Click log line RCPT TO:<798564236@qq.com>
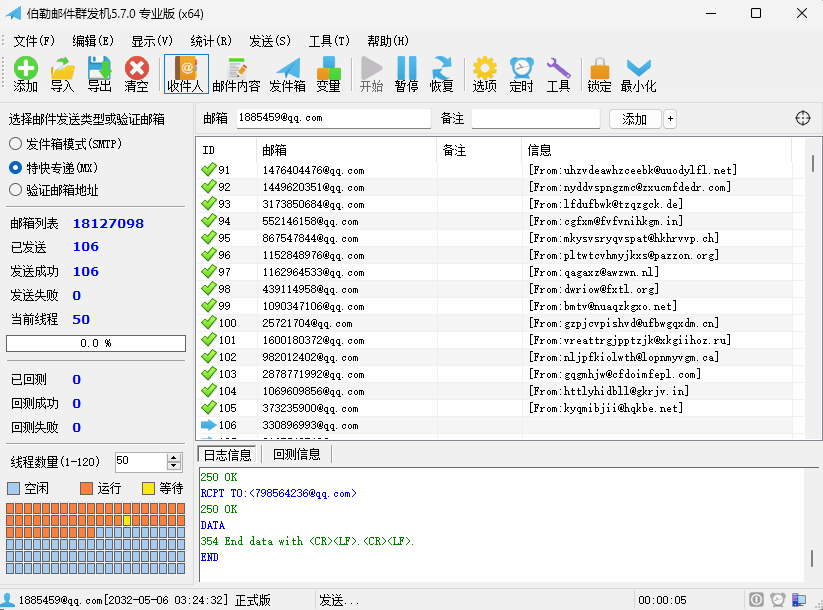 279,493
